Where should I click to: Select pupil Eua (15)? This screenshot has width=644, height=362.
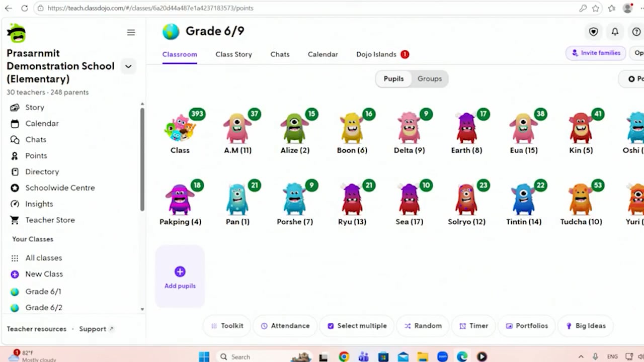(524, 132)
